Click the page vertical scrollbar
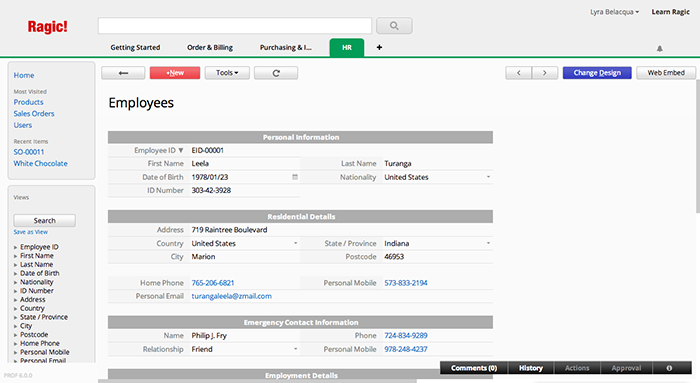The image size is (700, 383). coord(697,146)
